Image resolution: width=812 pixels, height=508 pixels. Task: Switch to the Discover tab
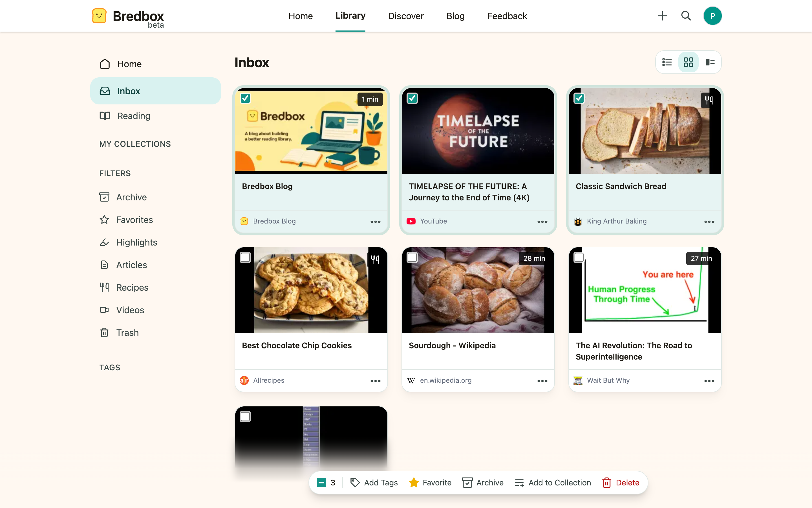point(406,16)
